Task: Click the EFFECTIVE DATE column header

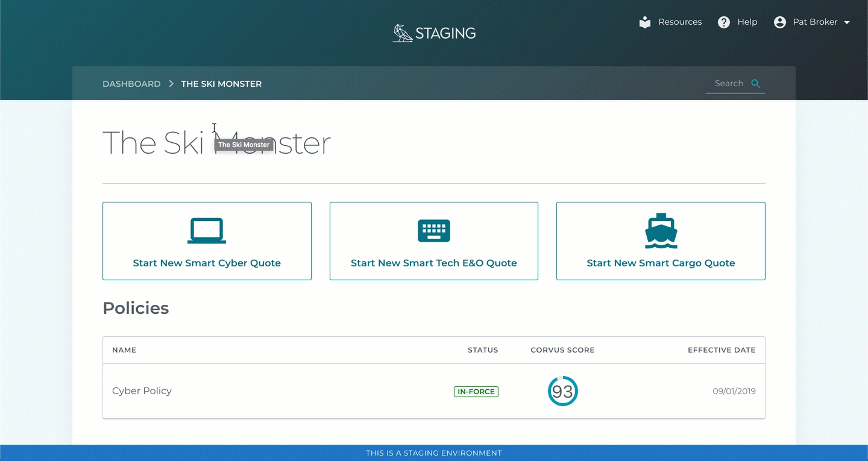Action: [722, 350]
